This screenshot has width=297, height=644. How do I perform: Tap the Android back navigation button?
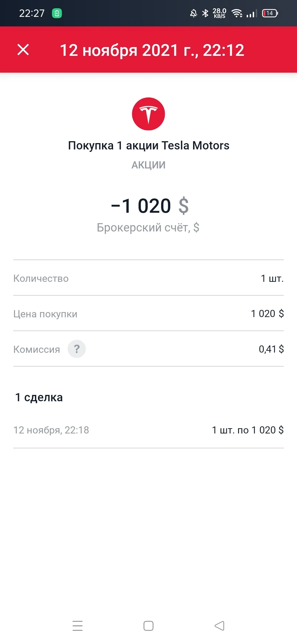click(219, 626)
